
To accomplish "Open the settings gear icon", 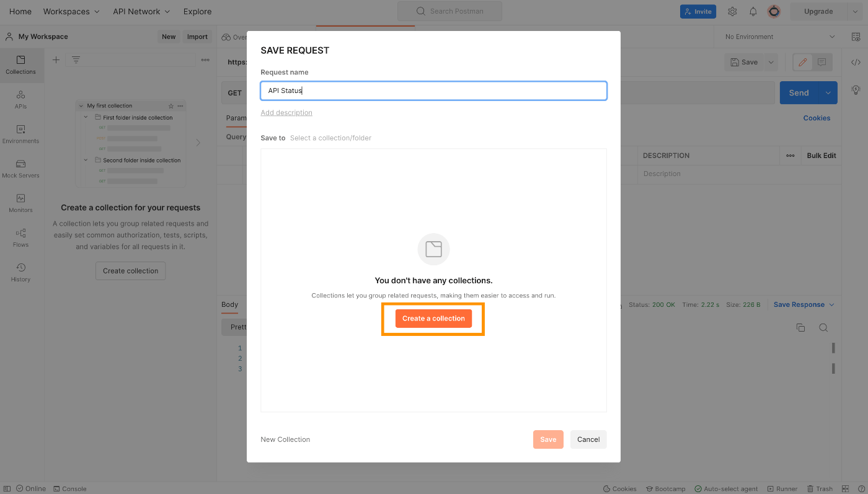I will coord(732,11).
